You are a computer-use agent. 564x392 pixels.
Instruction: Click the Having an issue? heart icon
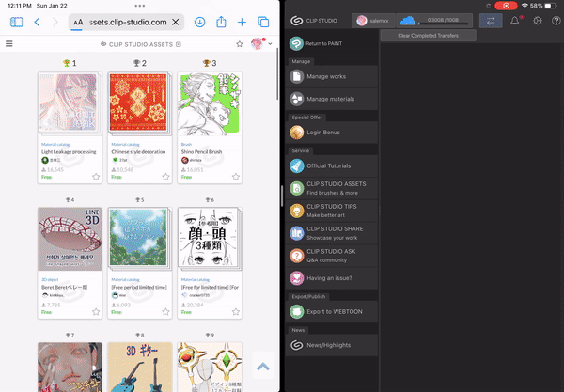pyautogui.click(x=297, y=278)
